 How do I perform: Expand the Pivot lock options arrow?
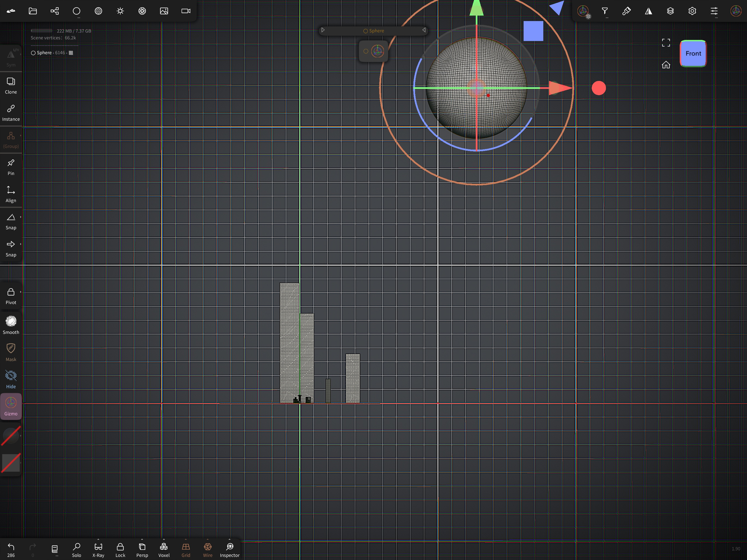[21, 292]
